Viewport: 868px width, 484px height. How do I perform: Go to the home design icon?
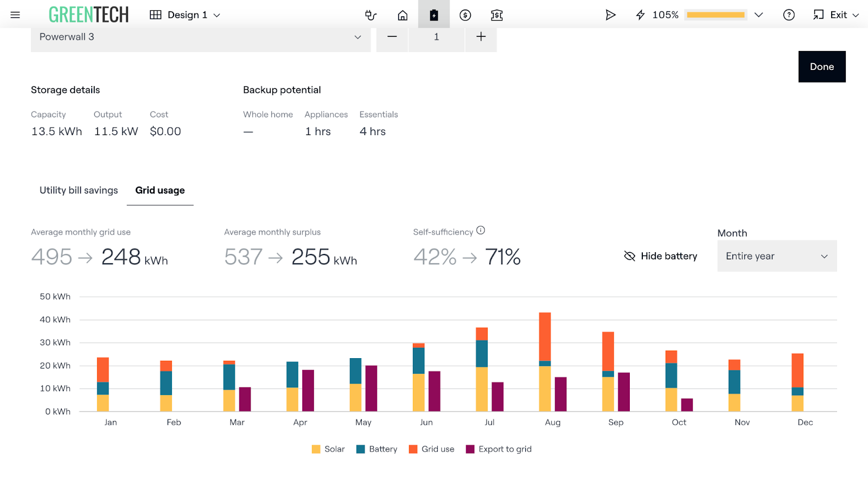coord(403,15)
